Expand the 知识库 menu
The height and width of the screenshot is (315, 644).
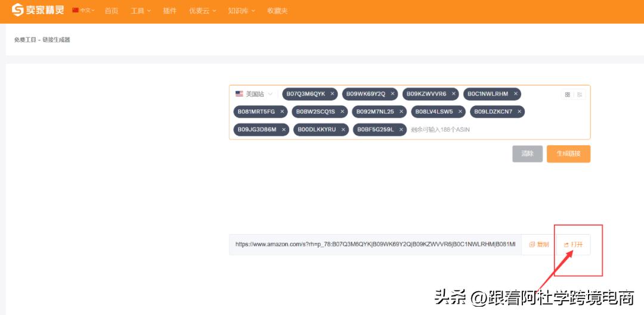pyautogui.click(x=241, y=11)
